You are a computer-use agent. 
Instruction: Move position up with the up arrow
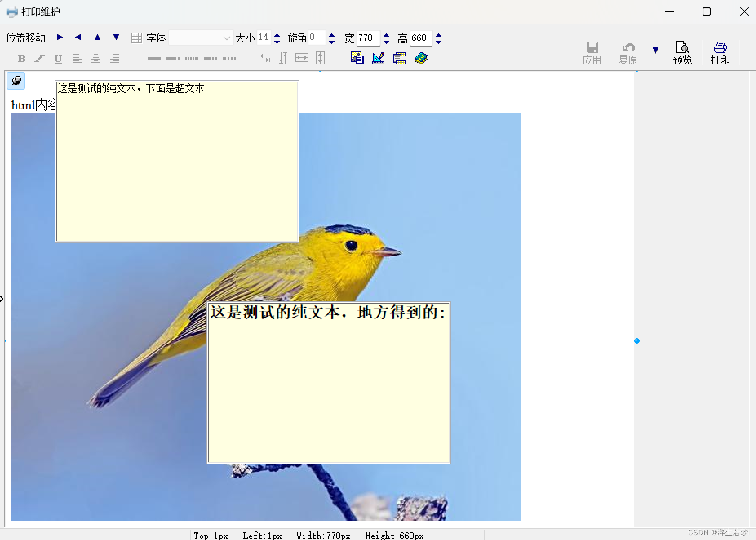(x=97, y=37)
